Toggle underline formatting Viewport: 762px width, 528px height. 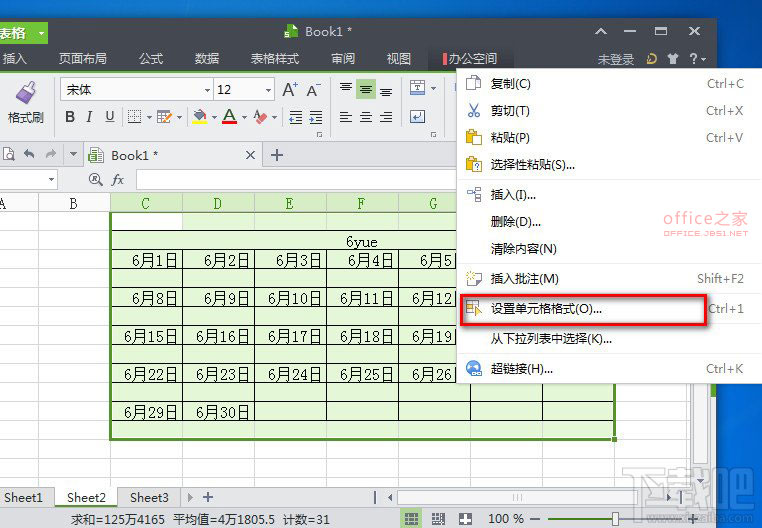click(x=110, y=117)
